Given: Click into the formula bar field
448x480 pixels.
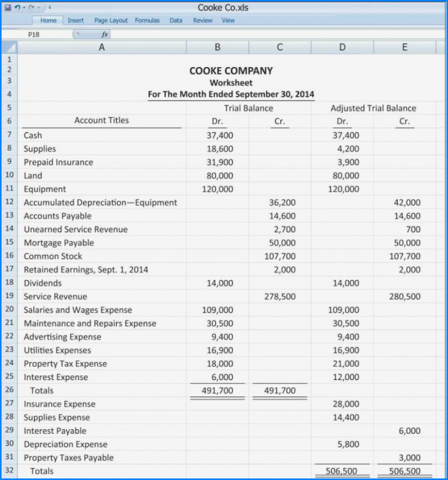Looking at the screenshot, I should click(277, 34).
